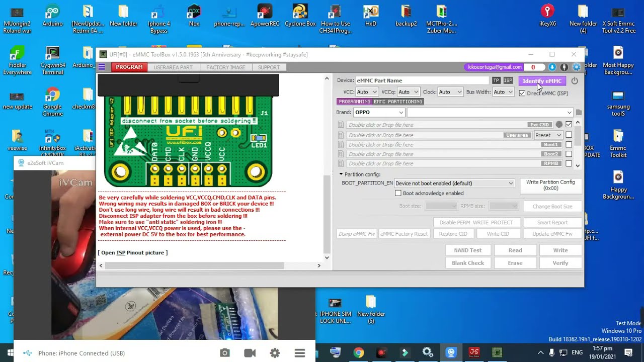Toggle Direct eMMC (ISP) checkbox

coord(522,93)
